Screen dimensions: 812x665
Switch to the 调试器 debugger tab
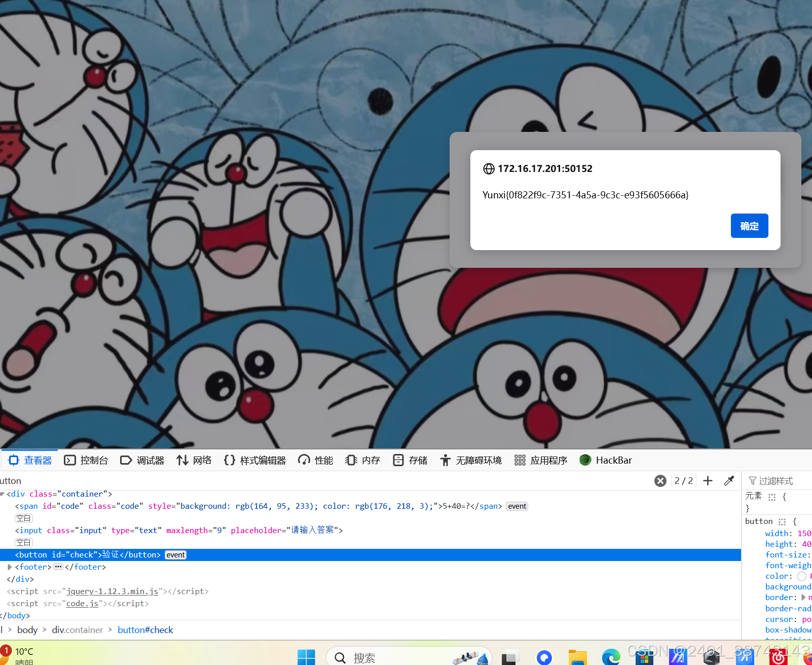(x=142, y=460)
